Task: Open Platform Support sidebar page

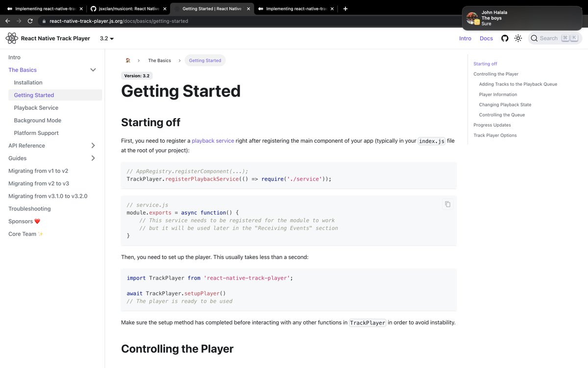Action: [36, 133]
